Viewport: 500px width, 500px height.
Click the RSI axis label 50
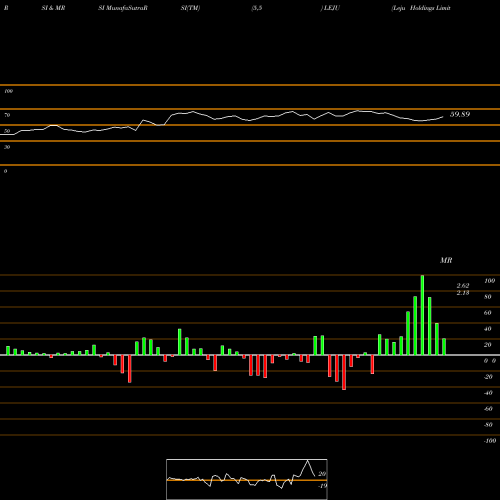[7, 131]
